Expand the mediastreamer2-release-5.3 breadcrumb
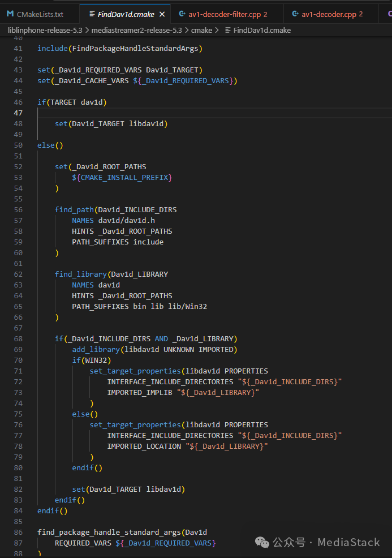Viewport: 392px width, 558px height. pos(132,29)
